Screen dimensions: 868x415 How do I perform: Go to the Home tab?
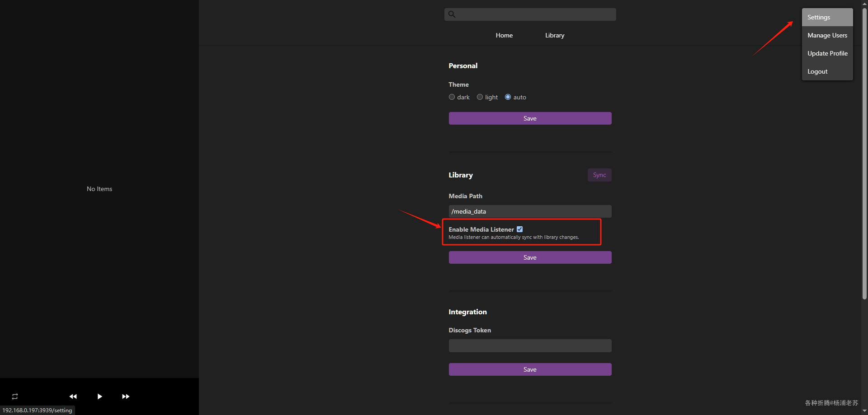tap(504, 35)
